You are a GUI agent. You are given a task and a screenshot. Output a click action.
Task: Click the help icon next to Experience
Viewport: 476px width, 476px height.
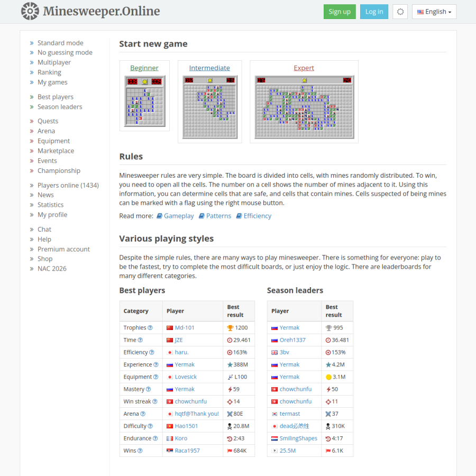tap(155, 364)
